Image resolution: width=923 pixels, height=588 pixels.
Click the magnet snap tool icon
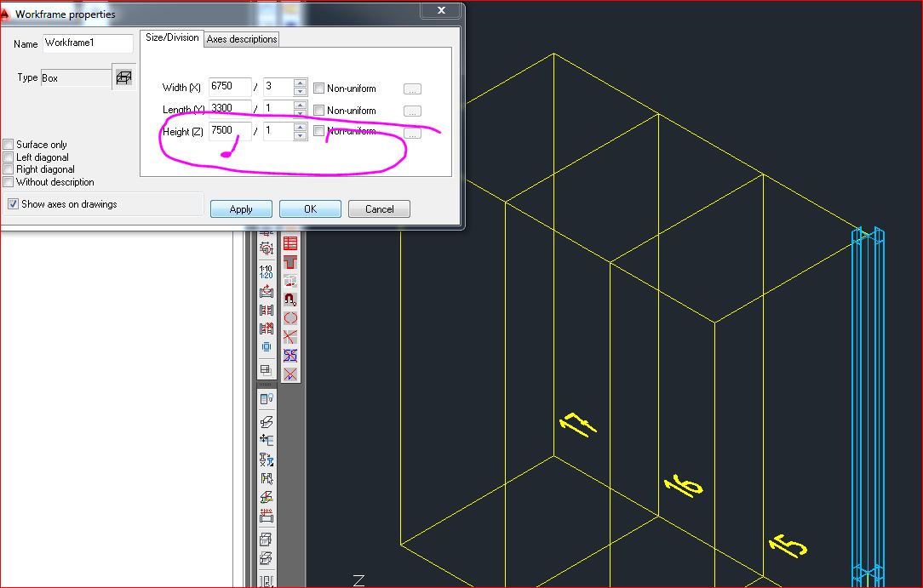(x=290, y=298)
